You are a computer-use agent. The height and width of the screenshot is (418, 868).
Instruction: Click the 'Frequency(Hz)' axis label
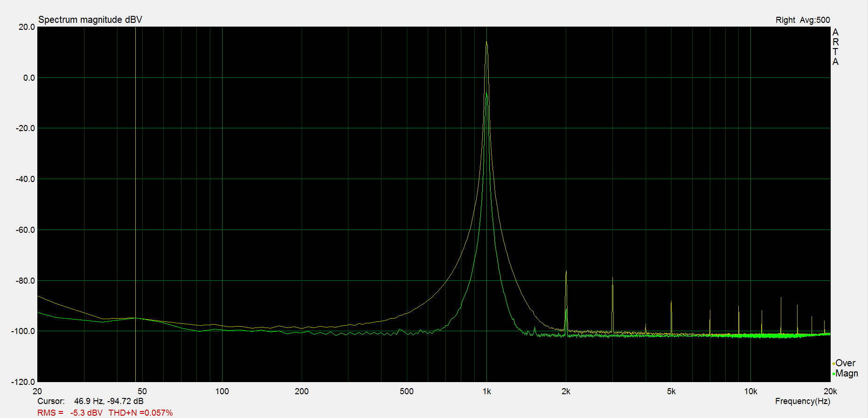tap(802, 401)
